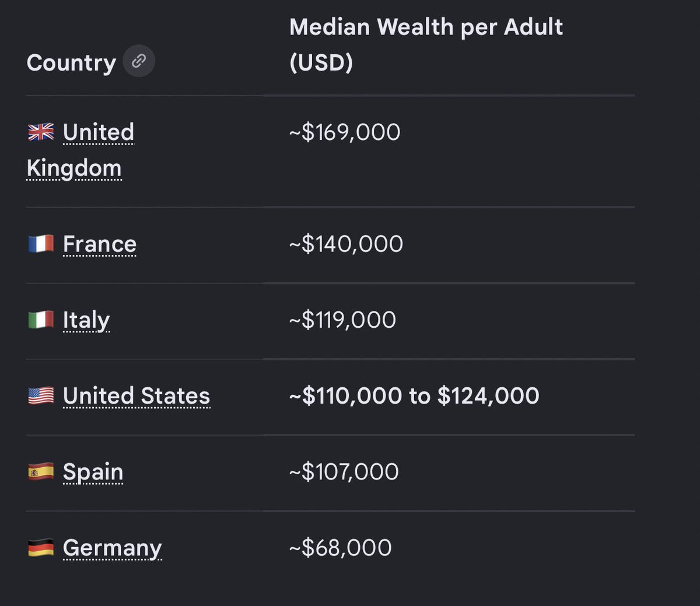Select the ~$169,000 value cell

point(345,132)
